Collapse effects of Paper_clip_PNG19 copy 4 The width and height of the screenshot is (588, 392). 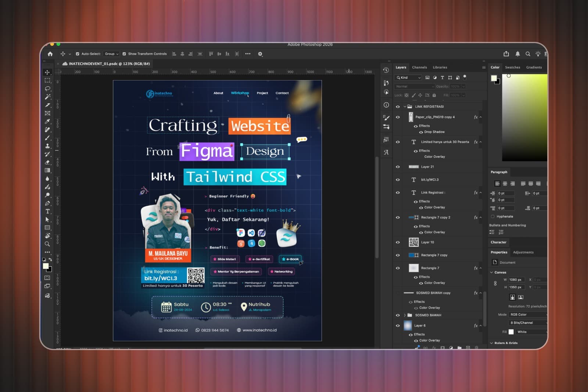(481, 117)
